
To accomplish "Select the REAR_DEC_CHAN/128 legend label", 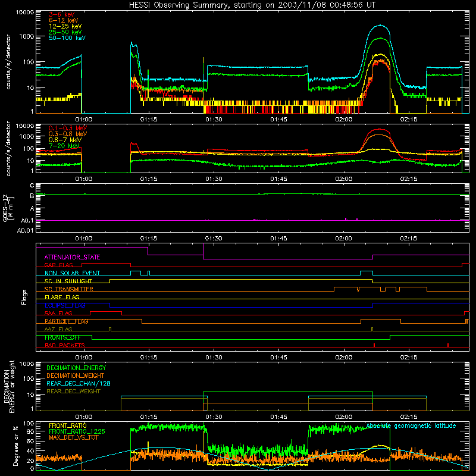I will click(79, 383).
